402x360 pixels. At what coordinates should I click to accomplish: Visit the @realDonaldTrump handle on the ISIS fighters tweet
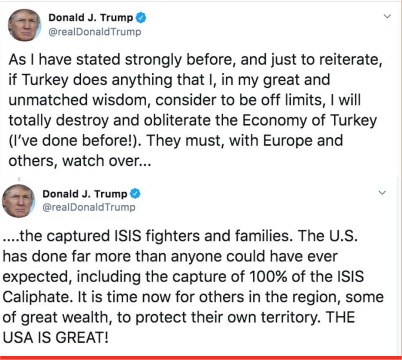[x=89, y=207]
